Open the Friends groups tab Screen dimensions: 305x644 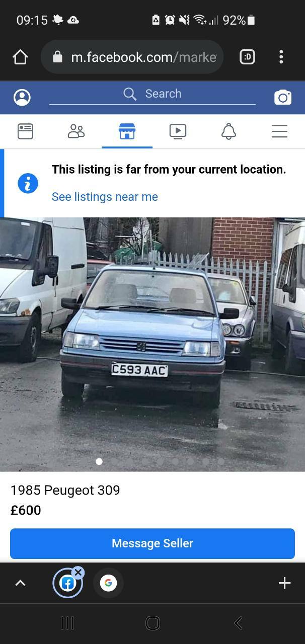click(76, 131)
